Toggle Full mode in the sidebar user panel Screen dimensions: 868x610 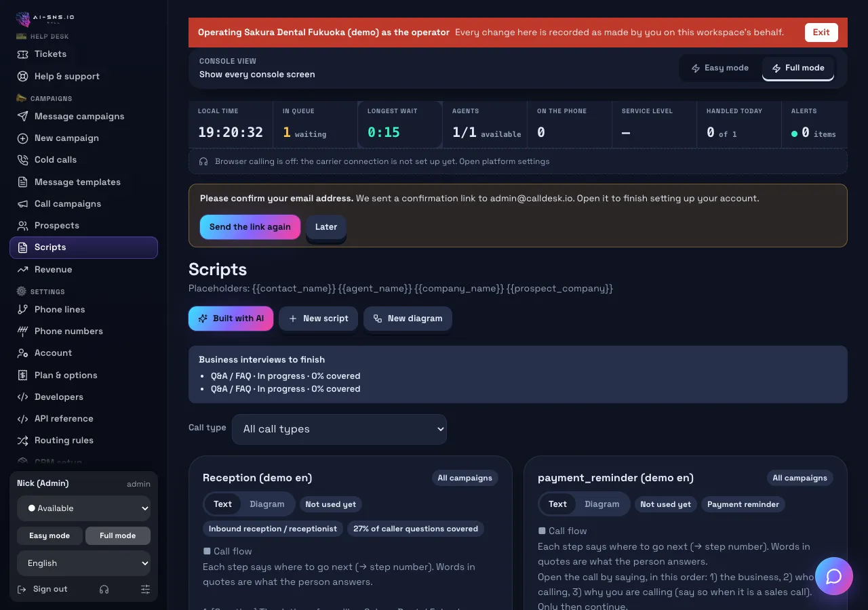tap(118, 535)
